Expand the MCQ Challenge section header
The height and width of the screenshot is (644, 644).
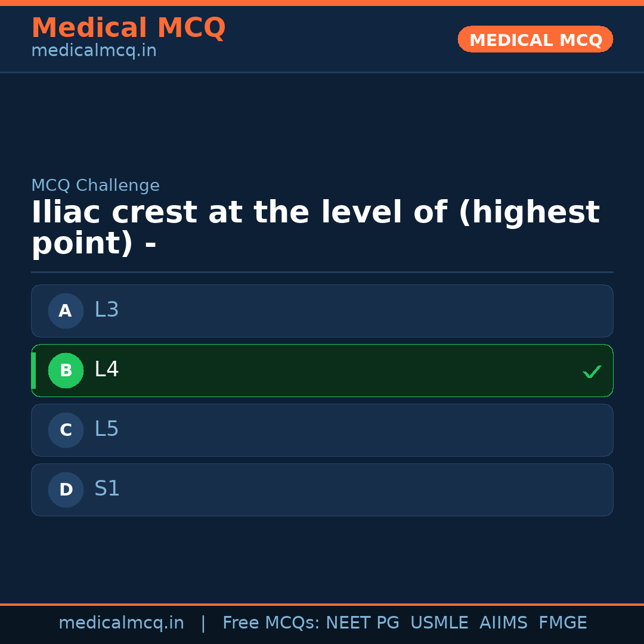pos(95,185)
